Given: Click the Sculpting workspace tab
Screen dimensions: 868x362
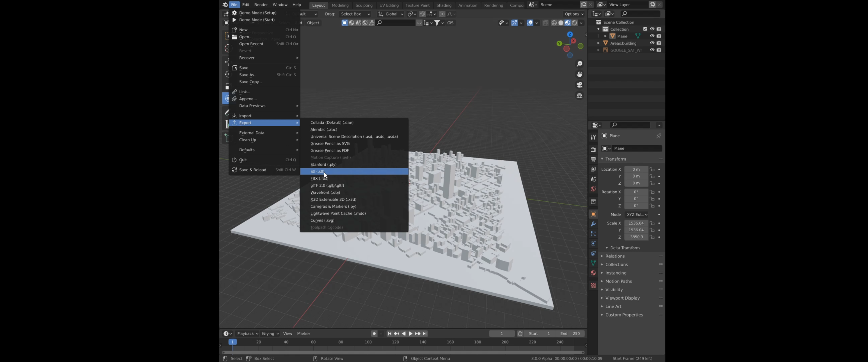Looking at the screenshot, I should pos(363,5).
